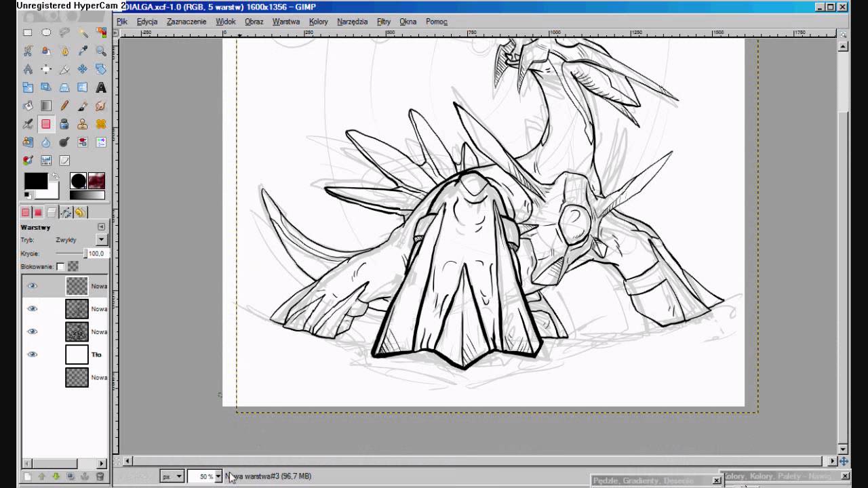868x488 pixels.
Task: Select the Zoom magnifier tool
Action: point(101,51)
